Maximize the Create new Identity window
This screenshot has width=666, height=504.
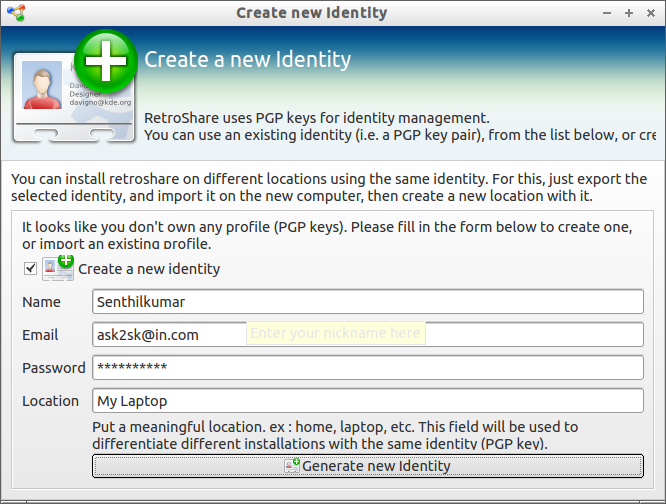coord(629,13)
